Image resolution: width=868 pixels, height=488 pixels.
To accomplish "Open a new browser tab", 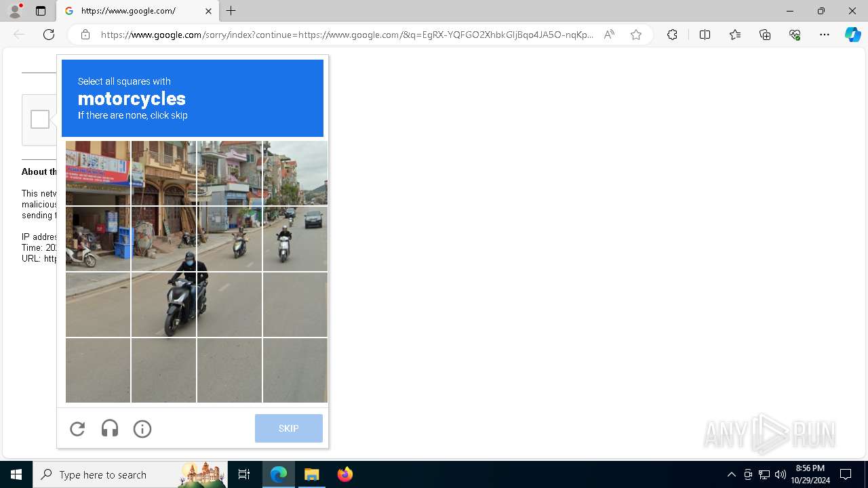I will point(231,11).
